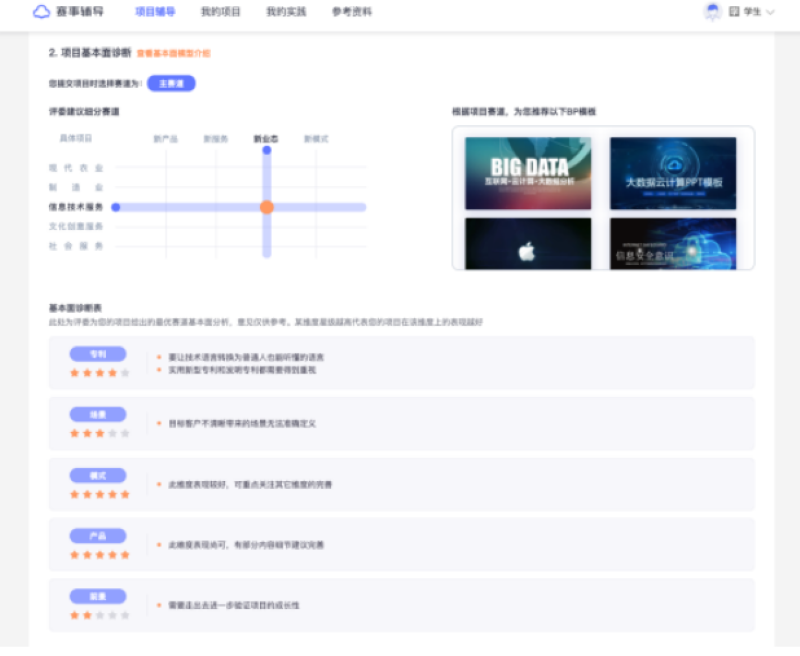Click the second star under the last diagnosis tag
This screenshot has width=800, height=656.
point(87,615)
